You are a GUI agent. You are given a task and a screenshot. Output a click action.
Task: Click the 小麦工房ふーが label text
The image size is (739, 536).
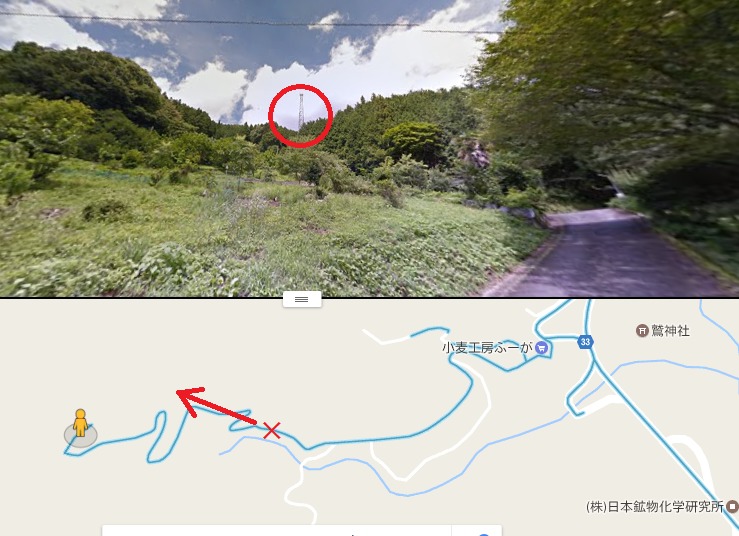487,348
